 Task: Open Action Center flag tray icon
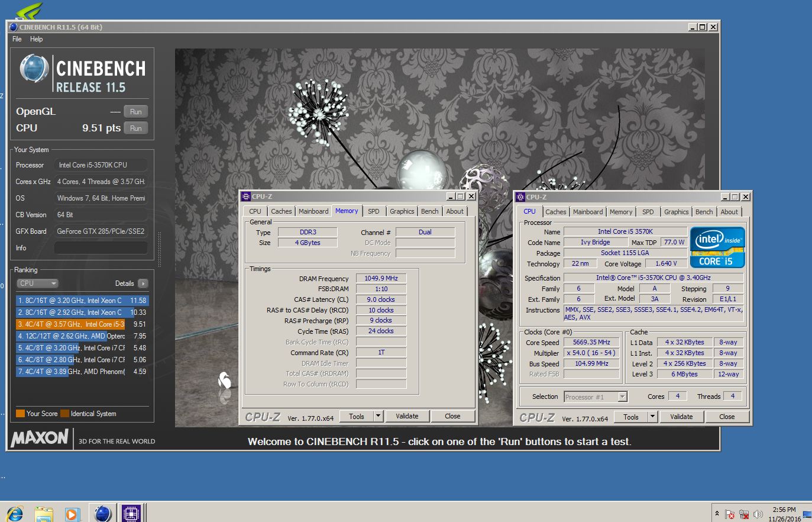pos(730,514)
